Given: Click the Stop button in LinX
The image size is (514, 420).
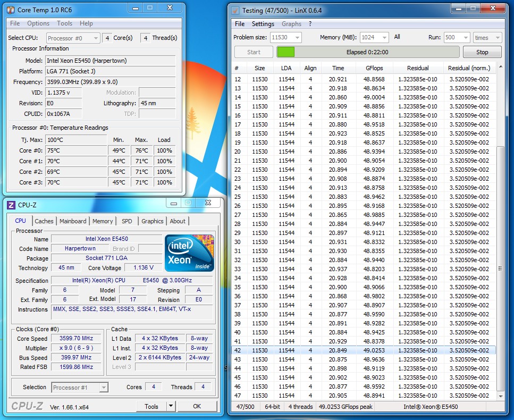Looking at the screenshot, I should pos(482,52).
